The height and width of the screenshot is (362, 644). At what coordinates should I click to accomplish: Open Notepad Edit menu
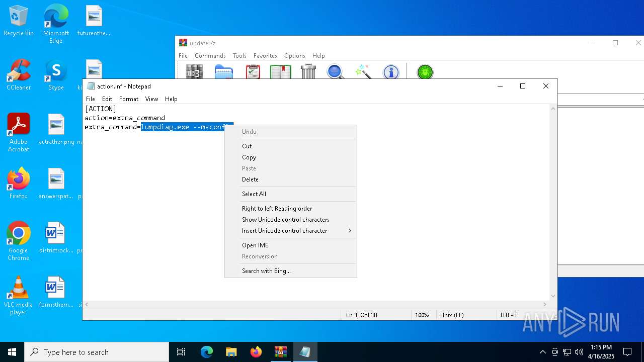point(107,99)
